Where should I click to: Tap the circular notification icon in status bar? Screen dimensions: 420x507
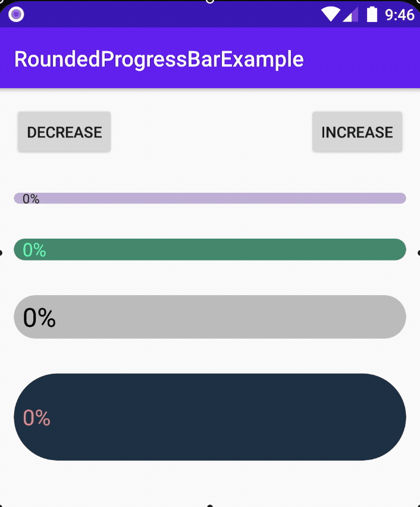[x=17, y=14]
